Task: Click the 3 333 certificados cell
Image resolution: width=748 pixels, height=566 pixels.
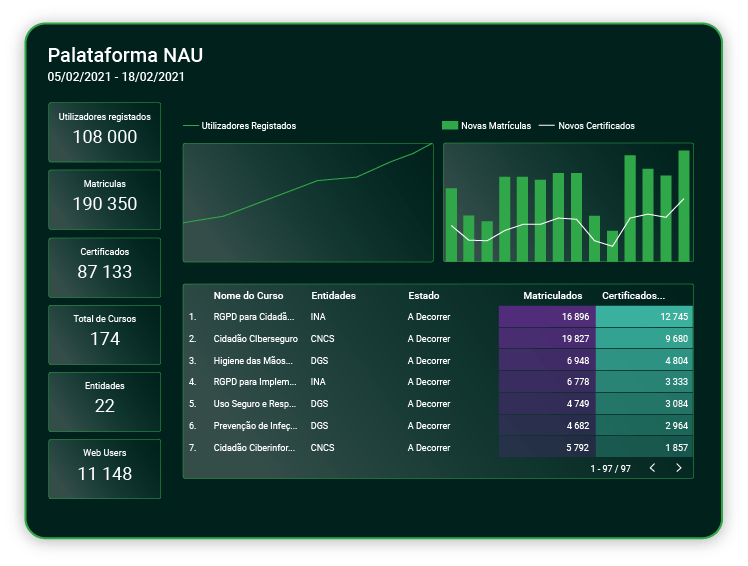Action: click(x=644, y=381)
